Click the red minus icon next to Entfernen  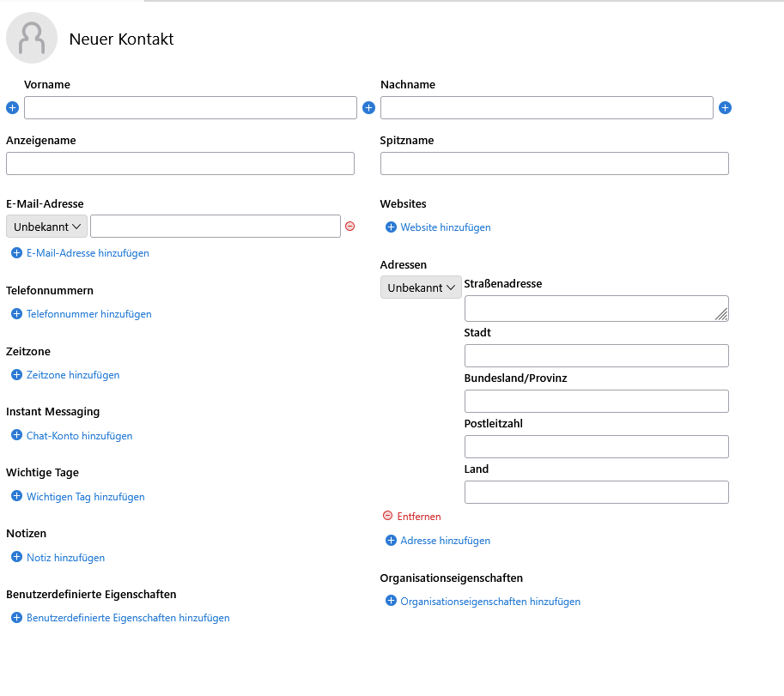[x=387, y=516]
